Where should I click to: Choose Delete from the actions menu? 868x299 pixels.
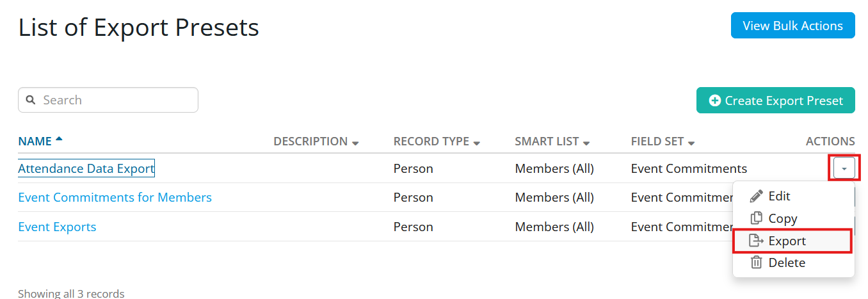click(793, 263)
